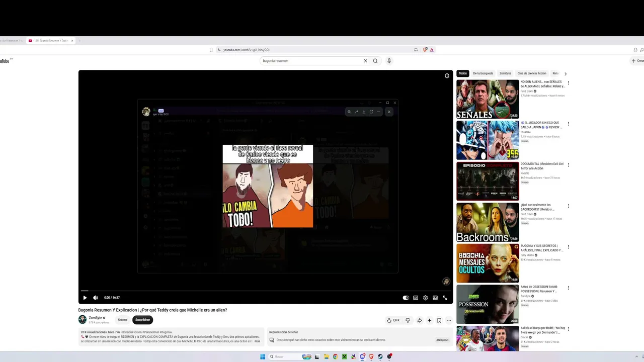
Task: Click the browser address bar URL
Action: (x=247, y=50)
